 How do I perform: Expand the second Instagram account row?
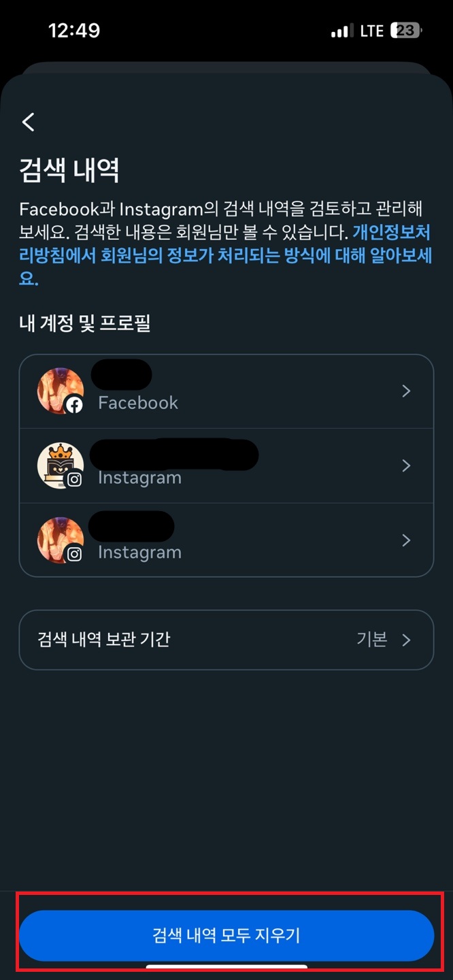pos(406,540)
